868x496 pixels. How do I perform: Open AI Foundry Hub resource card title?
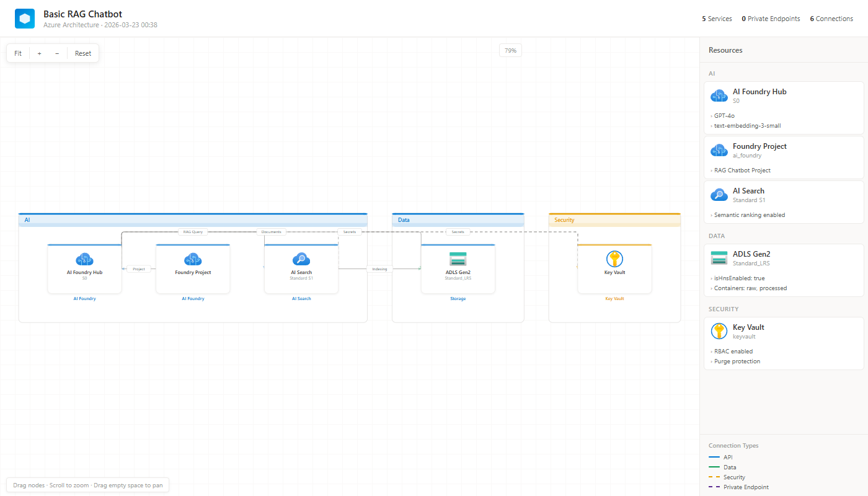pyautogui.click(x=759, y=92)
